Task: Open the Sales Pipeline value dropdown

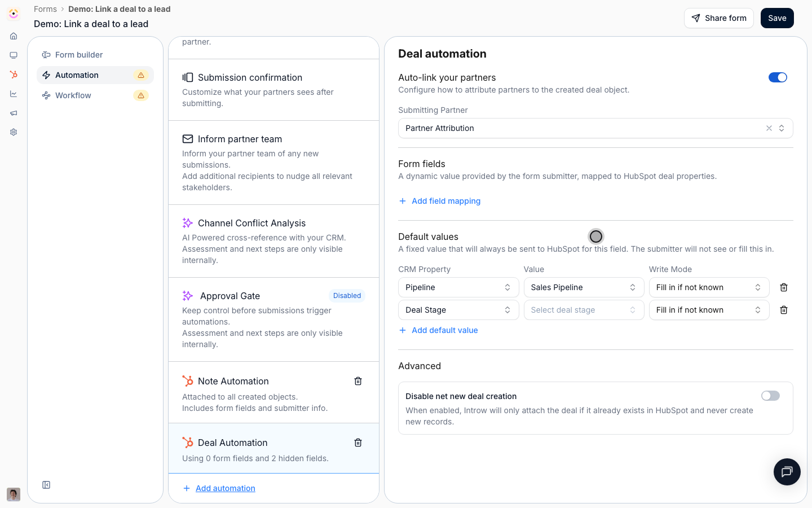Action: 584,287
